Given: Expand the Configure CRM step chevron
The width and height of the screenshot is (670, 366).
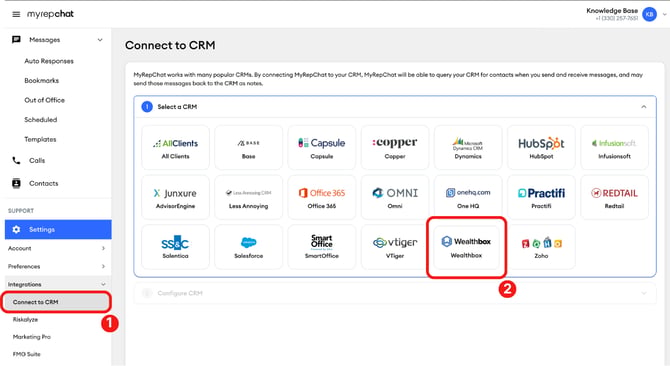Looking at the screenshot, I should [x=644, y=293].
